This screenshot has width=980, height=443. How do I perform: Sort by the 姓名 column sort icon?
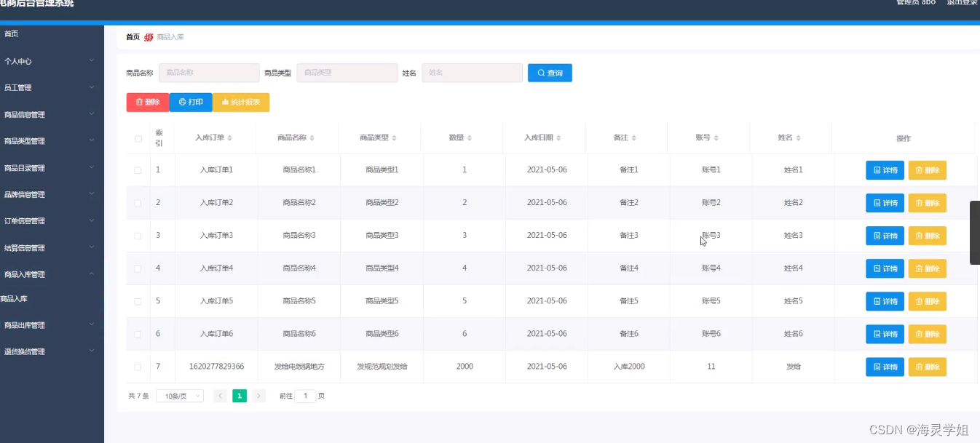(x=799, y=138)
